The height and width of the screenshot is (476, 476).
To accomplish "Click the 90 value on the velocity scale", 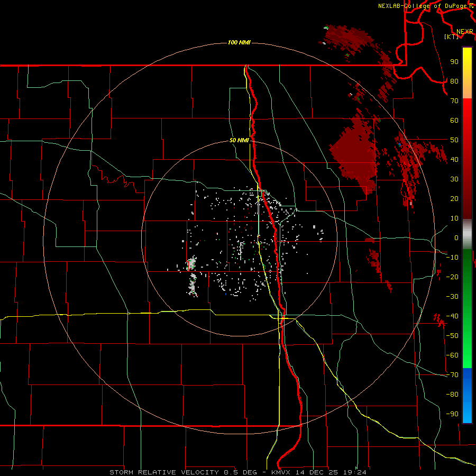I will pyautogui.click(x=454, y=62).
